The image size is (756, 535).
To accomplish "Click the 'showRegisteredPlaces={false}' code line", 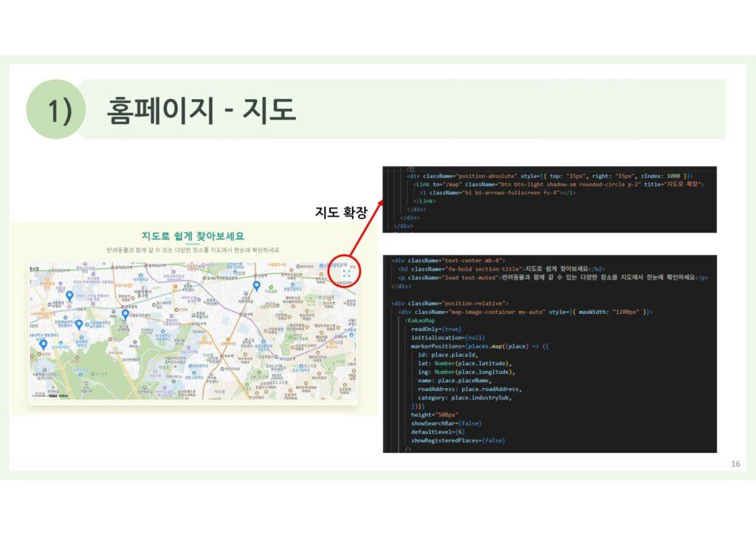I will [458, 441].
